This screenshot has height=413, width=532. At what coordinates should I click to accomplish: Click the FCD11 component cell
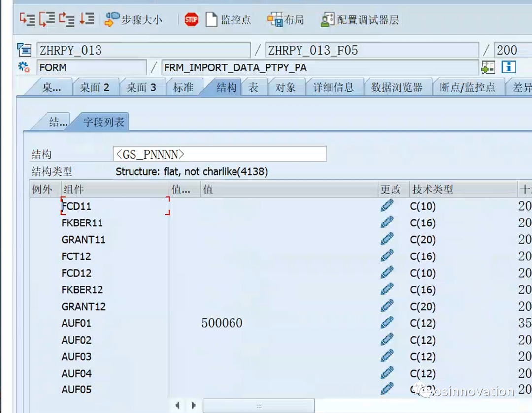(x=115, y=206)
